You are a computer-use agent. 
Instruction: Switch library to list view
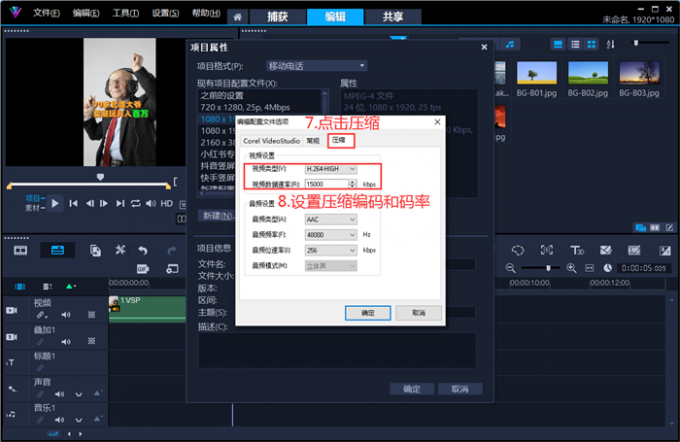(x=575, y=44)
